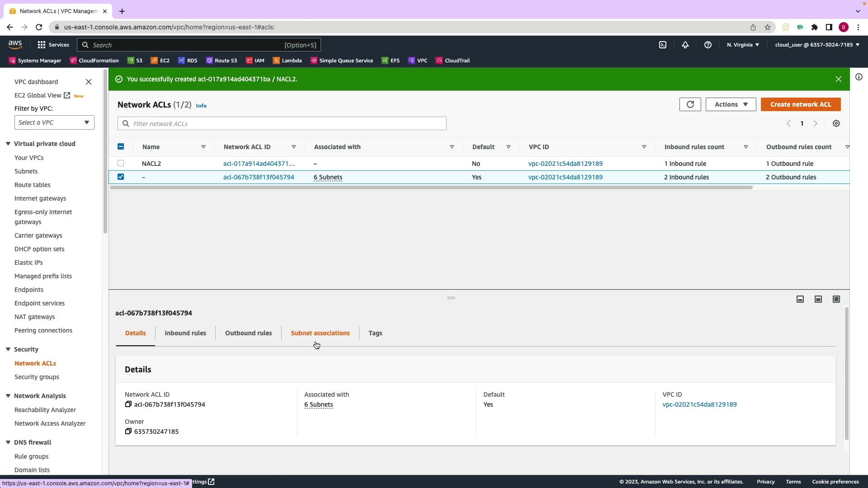Open the Select a VPC filter dropdown

[54, 122]
